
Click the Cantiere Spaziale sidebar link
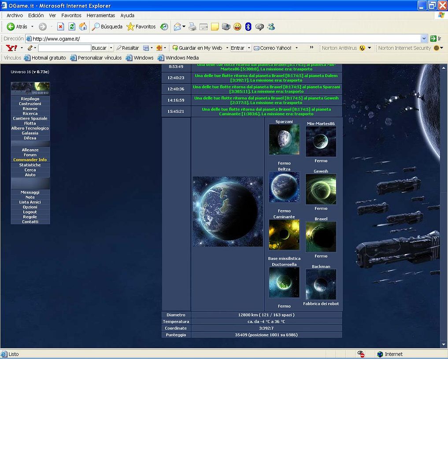[30, 119]
